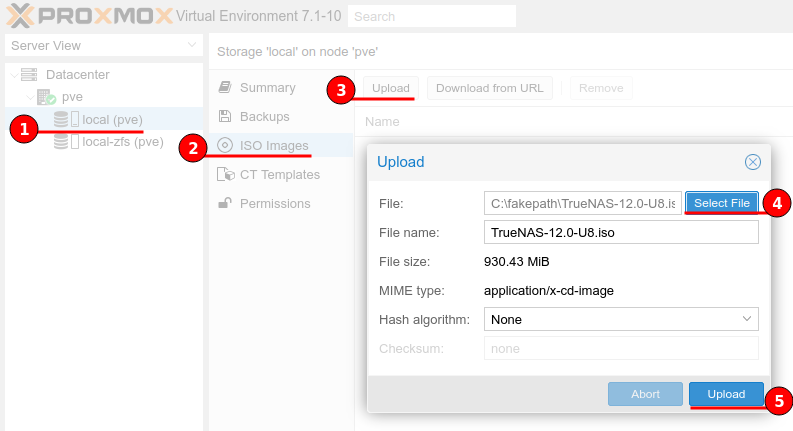Screen dimensions: 793x431
Task: Click the application/x-cd-image MIME type
Action: [549, 291]
